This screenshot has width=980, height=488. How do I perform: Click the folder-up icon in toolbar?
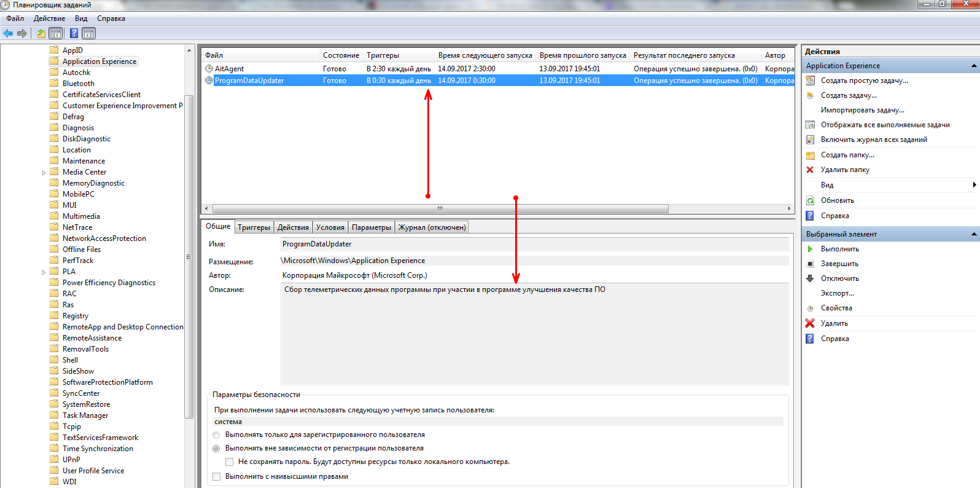tap(41, 33)
